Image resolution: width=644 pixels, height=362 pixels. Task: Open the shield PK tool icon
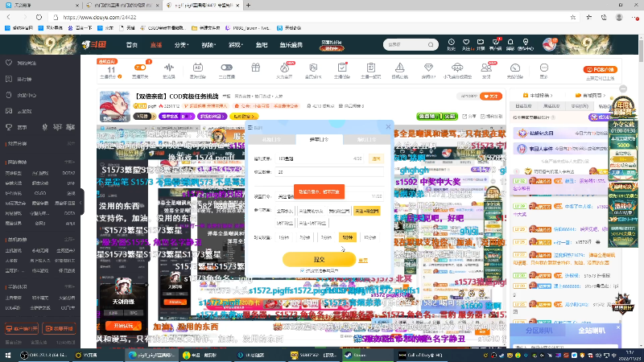point(313,68)
